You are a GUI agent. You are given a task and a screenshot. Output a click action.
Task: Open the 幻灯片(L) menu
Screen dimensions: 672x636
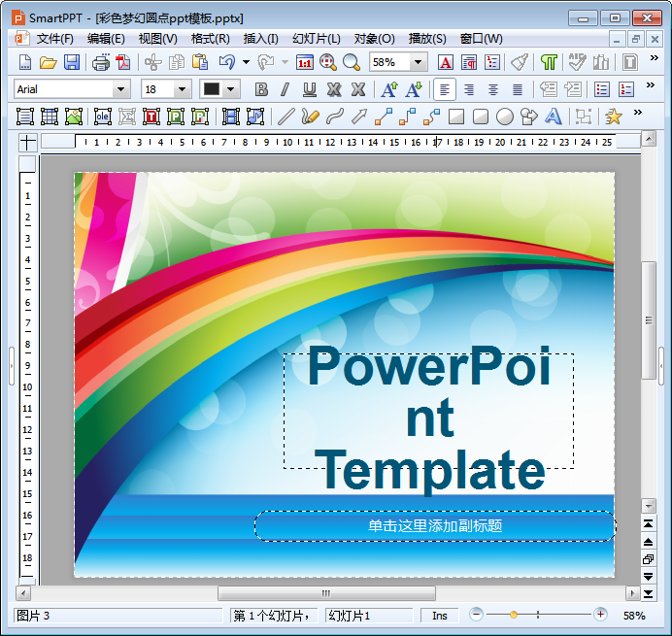[x=317, y=39]
